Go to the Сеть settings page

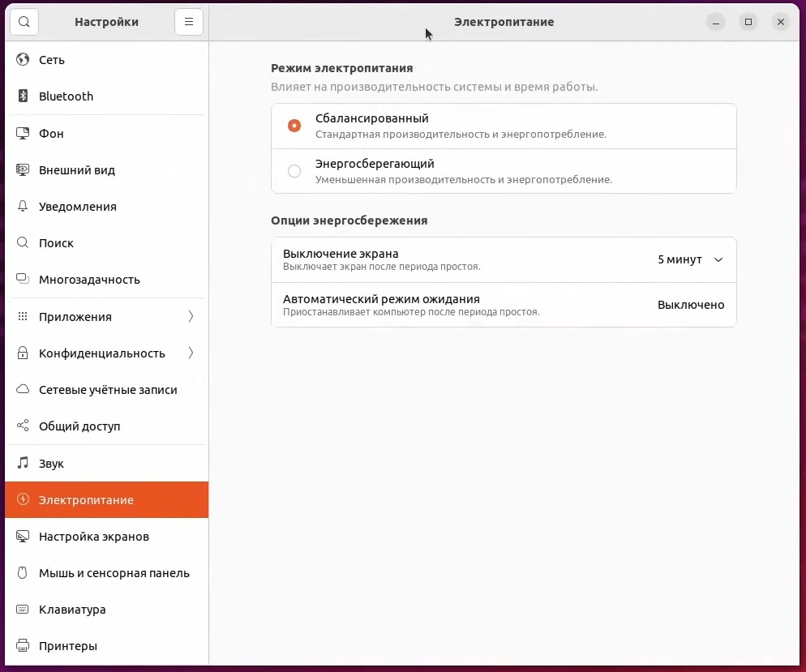106,60
